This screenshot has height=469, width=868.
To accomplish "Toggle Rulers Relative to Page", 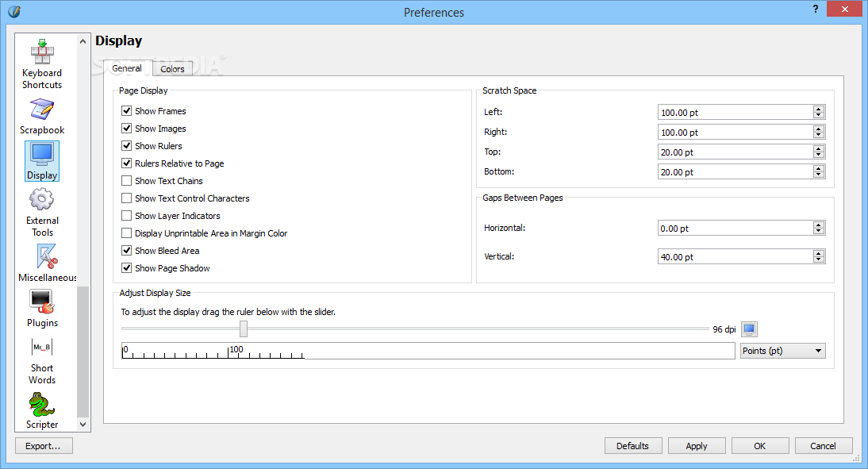I will pos(127,163).
